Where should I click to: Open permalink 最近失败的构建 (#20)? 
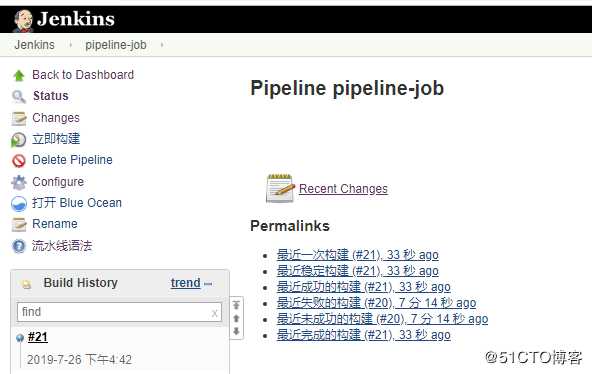376,303
